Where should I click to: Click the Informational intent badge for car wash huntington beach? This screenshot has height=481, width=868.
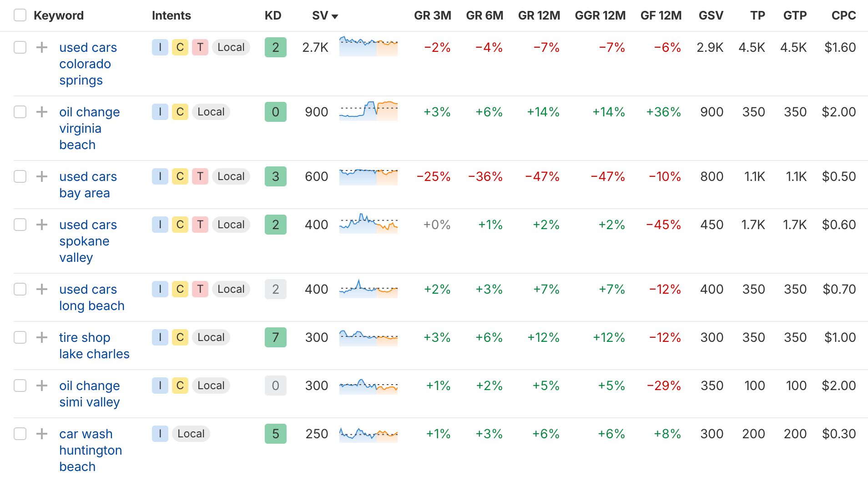[160, 434]
